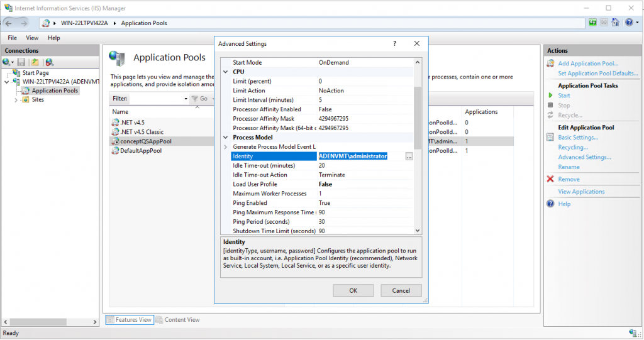Select Application Pools tree node
Image resolution: width=644 pixels, height=340 pixels.
(x=55, y=90)
